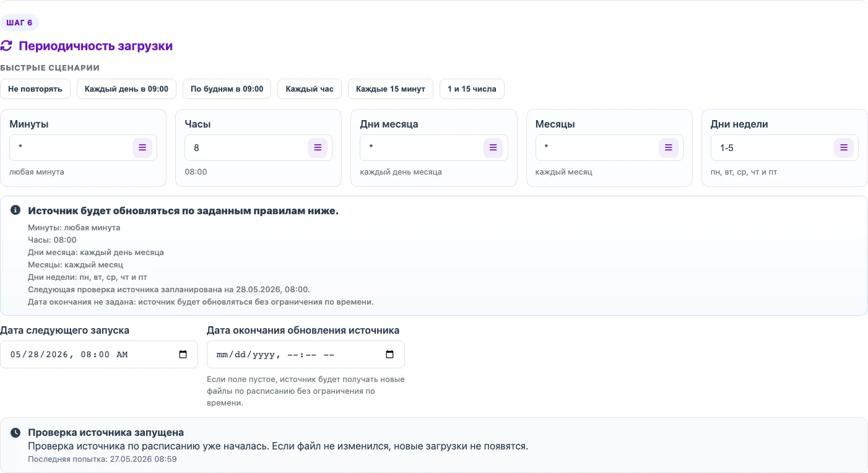This screenshot has width=868, height=473.
Task: Click the 08:00 hint under Часы
Action: [x=196, y=171]
